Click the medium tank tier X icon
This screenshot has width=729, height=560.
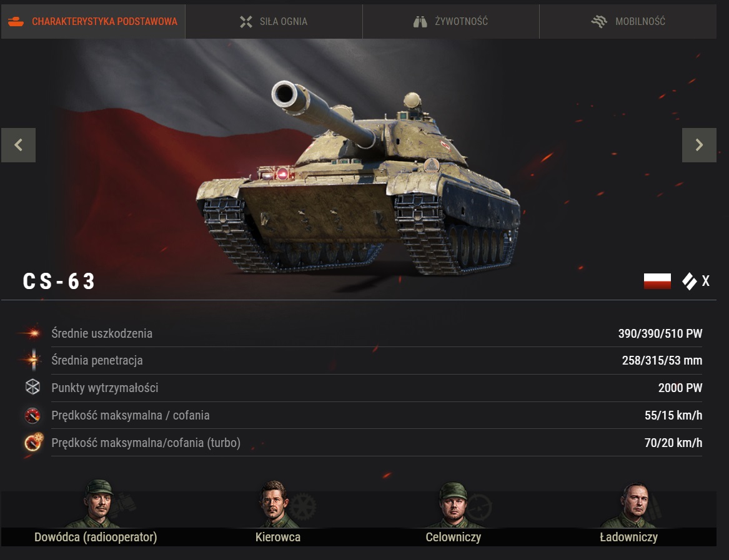(695, 281)
